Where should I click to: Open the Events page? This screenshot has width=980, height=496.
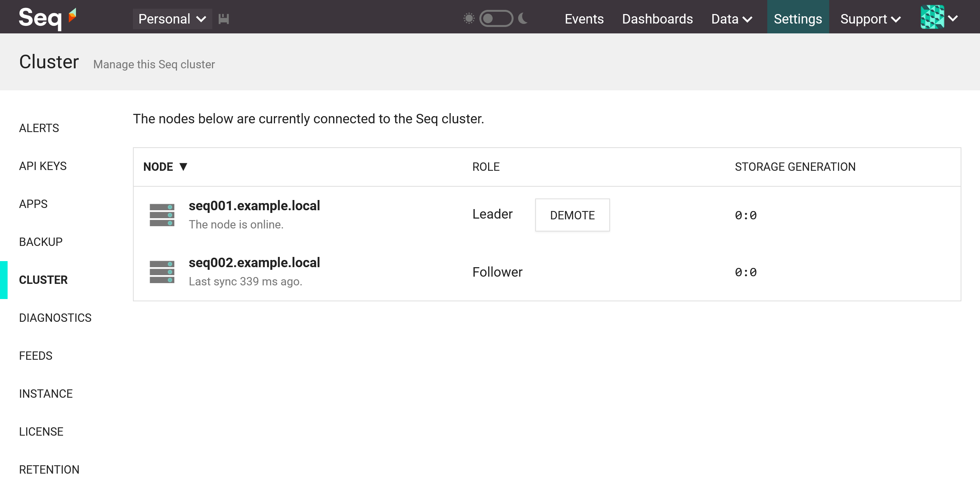584,19
